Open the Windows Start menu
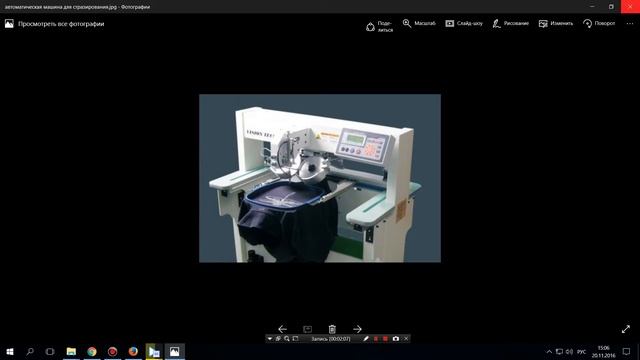 10,351
